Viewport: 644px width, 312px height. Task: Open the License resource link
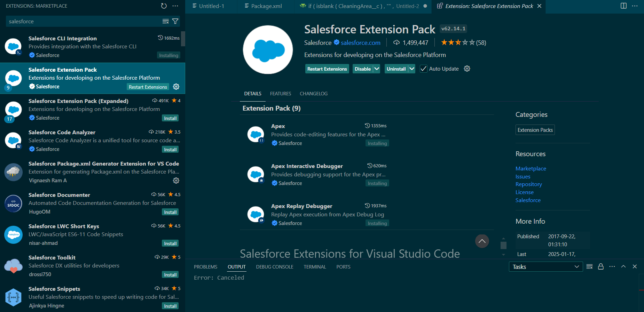pos(524,192)
